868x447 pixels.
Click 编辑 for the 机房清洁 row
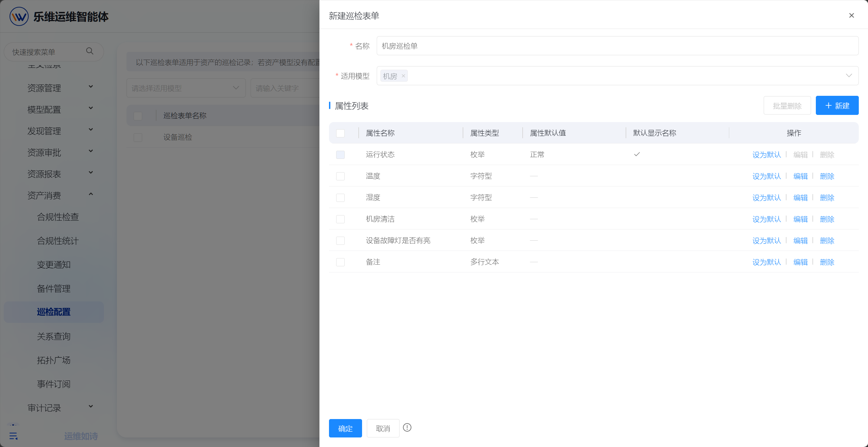[800, 219]
